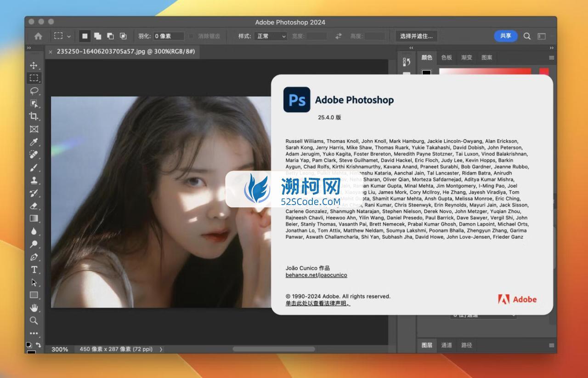
Task: Switch to the 颜色 (Color) tab
Action: pos(427,57)
